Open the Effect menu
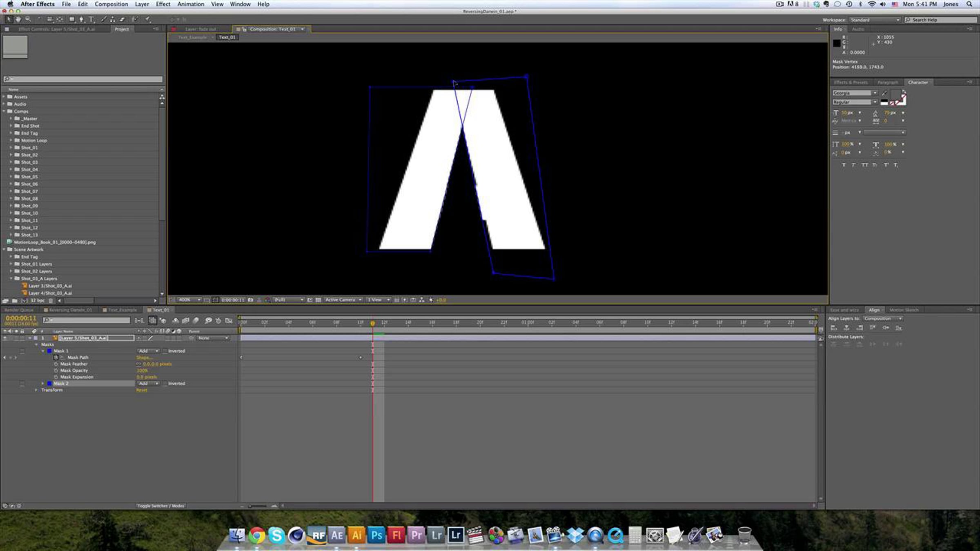The height and width of the screenshot is (551, 980). [163, 4]
